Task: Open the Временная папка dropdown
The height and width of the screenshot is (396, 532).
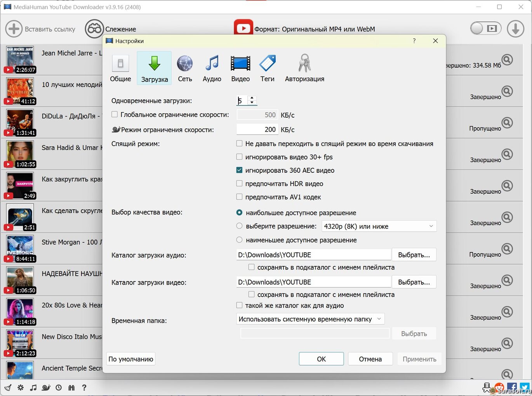Action: [x=310, y=319]
